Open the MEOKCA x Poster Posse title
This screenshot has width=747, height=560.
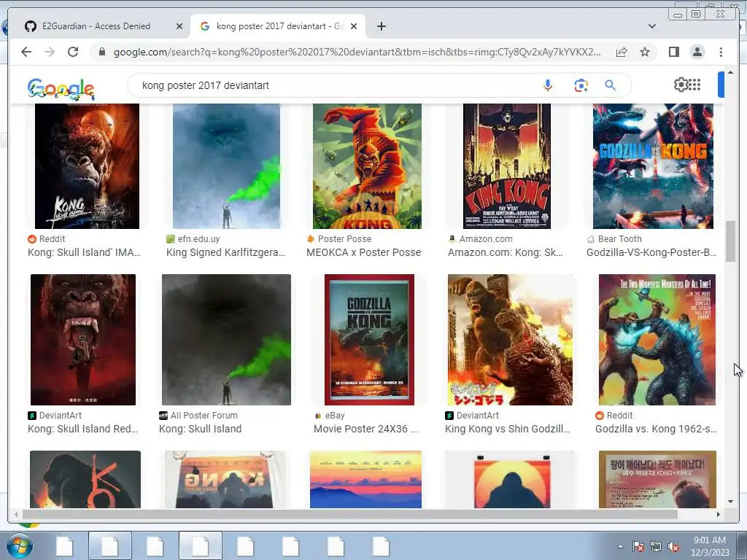[363, 252]
